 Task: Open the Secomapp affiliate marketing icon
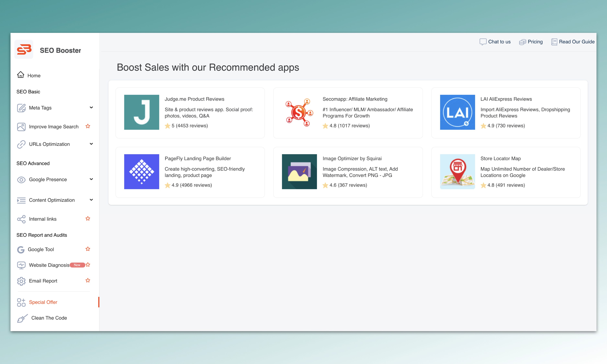tap(299, 112)
